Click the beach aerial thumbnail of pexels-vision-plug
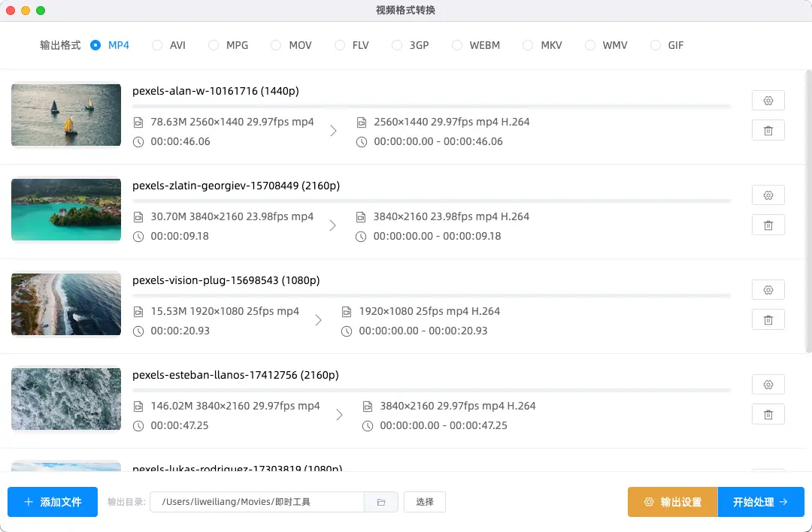 click(x=66, y=304)
